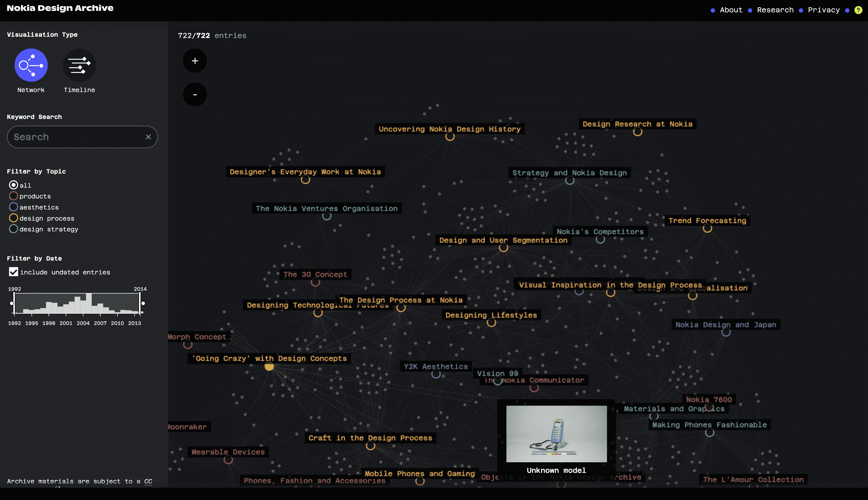Open the Research page
868x500 pixels.
pos(775,10)
